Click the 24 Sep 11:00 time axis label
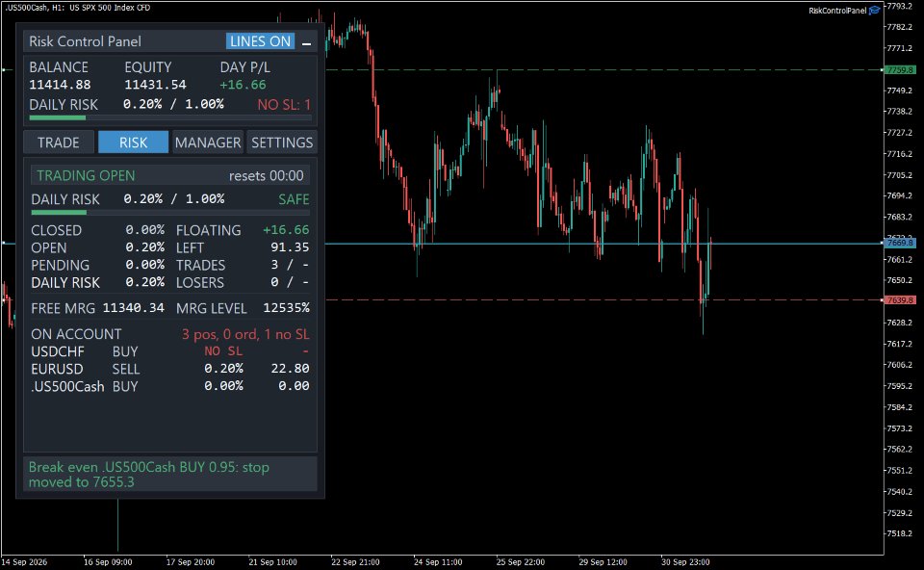The image size is (924, 570). pyautogui.click(x=438, y=562)
